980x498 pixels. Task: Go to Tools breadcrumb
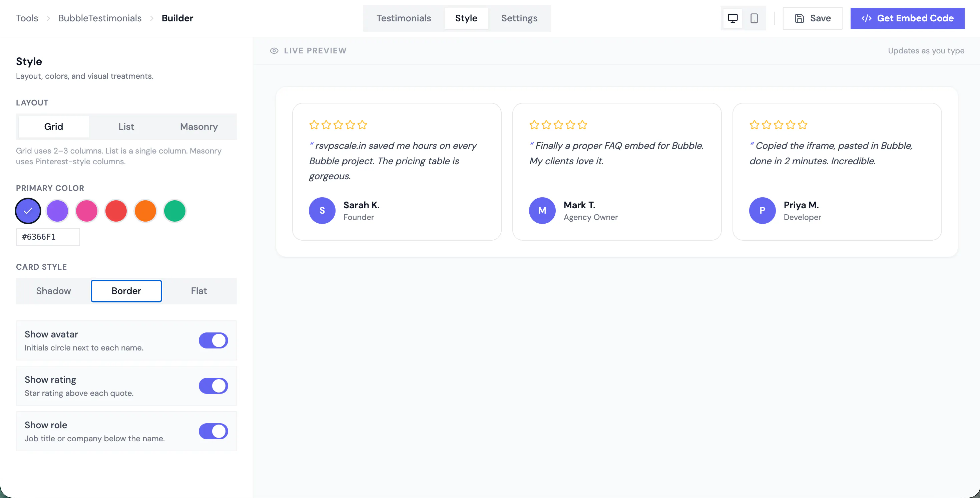coord(27,18)
